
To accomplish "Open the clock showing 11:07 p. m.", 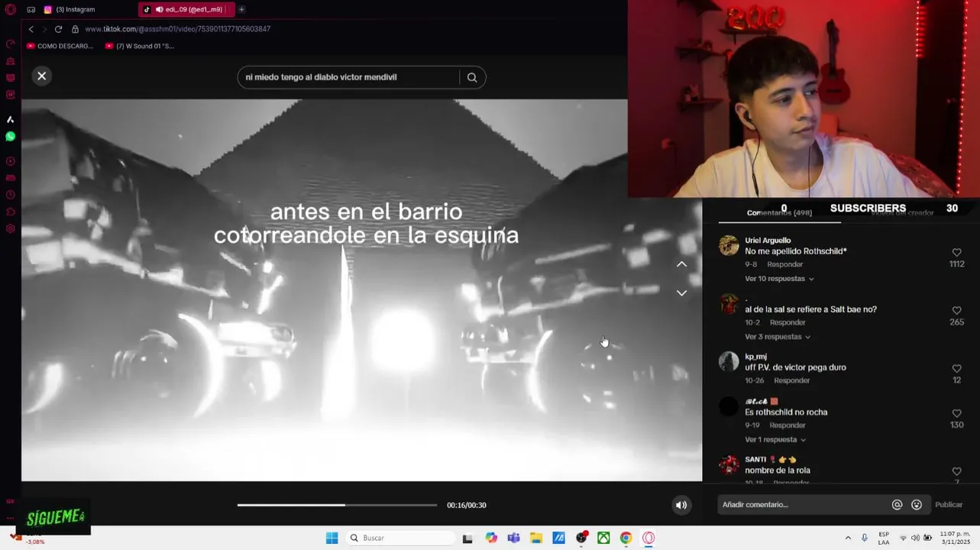I will pos(955,538).
